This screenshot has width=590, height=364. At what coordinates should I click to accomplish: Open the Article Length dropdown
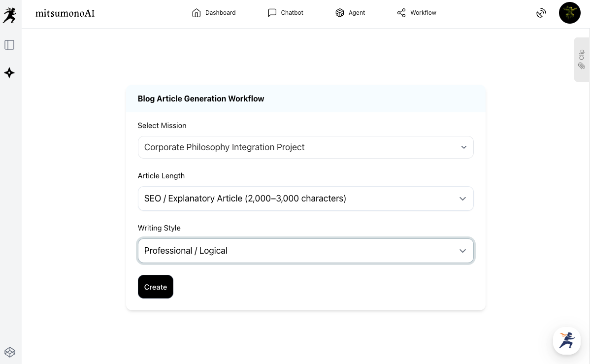click(x=305, y=199)
